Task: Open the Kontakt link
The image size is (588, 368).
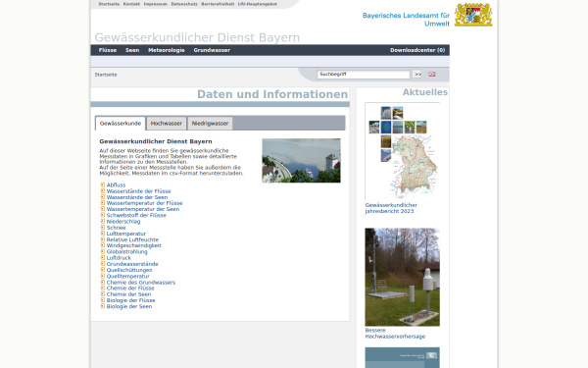Action: (x=131, y=4)
